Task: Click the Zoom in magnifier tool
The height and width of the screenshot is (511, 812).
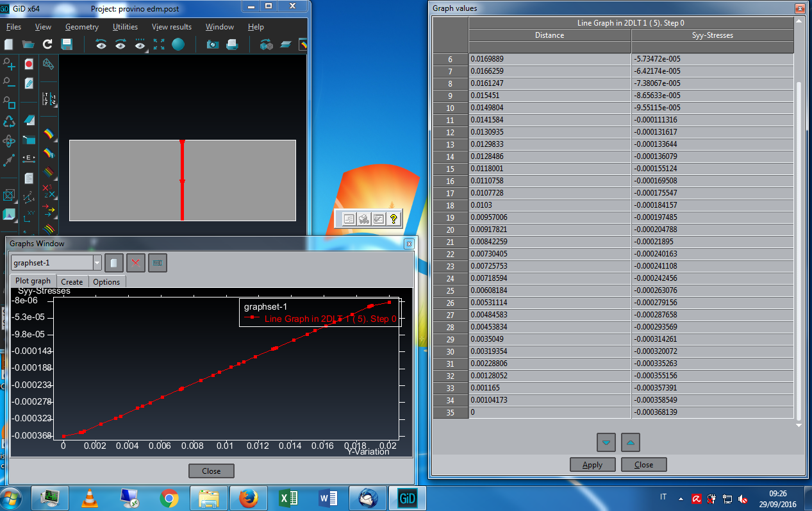Action: 9,64
